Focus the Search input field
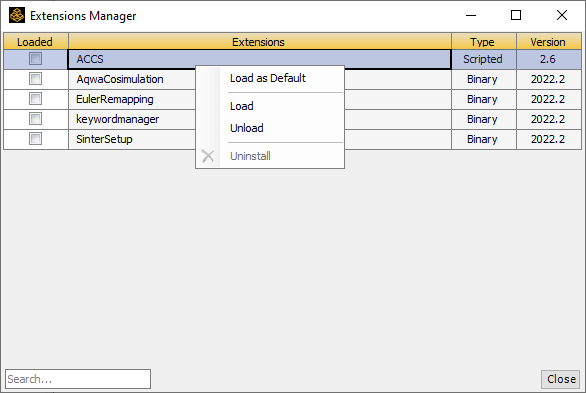586x393 pixels. coord(78,379)
